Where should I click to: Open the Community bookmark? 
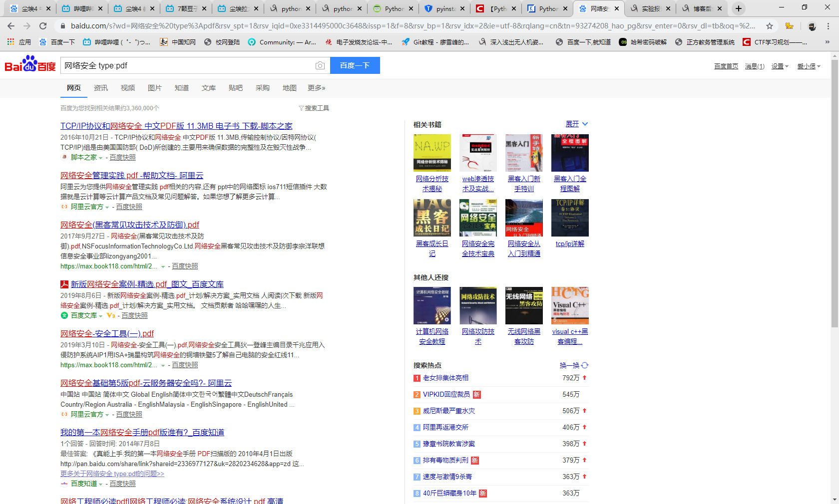(282, 42)
